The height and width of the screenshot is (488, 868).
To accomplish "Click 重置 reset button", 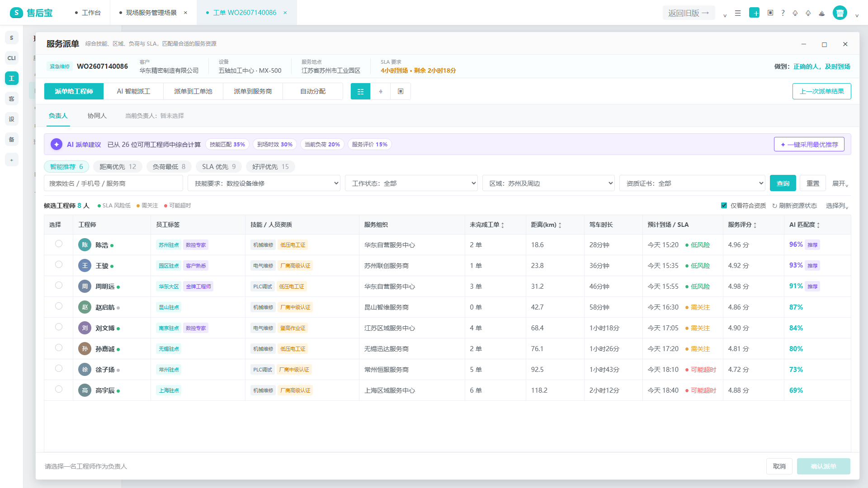I will pos(813,183).
